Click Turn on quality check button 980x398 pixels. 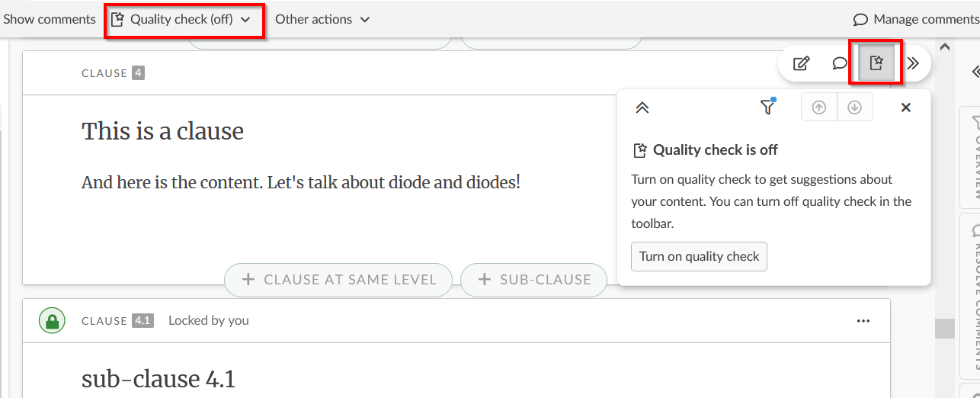699,256
